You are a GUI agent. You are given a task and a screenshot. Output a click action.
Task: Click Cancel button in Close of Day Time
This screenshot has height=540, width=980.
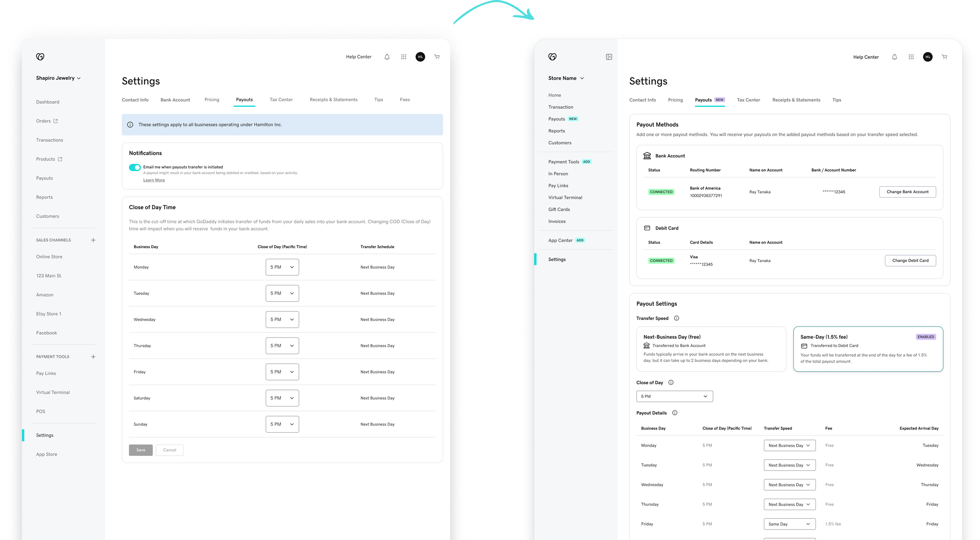coord(170,450)
